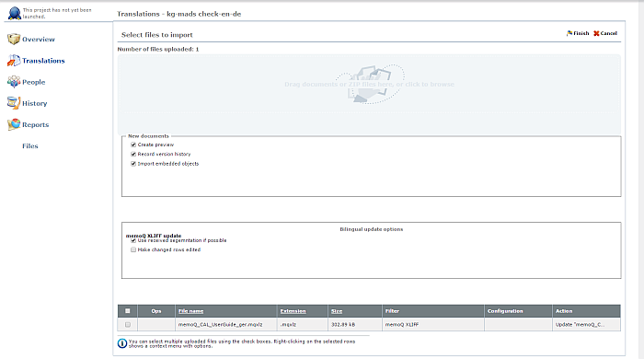The width and height of the screenshot is (644, 359).
Task: Select the memoQ_CAL_UserGuide_ger.mqxlz row checkbox
Action: pyautogui.click(x=127, y=325)
